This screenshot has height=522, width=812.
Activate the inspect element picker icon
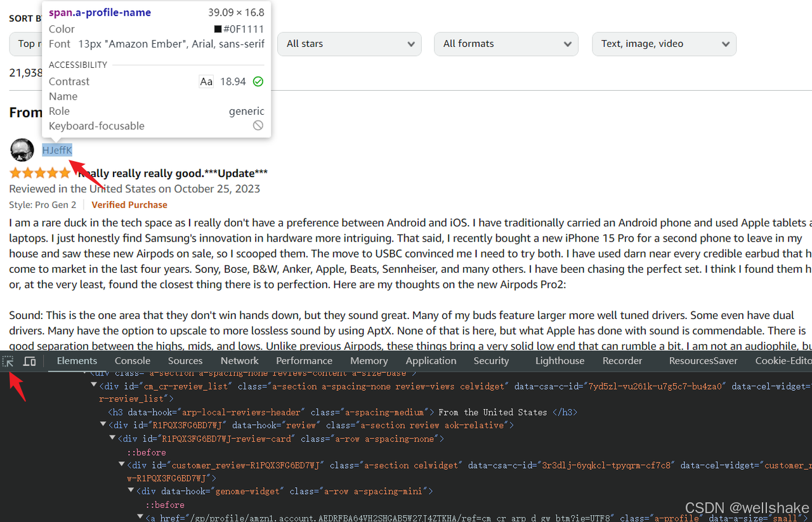(x=8, y=362)
